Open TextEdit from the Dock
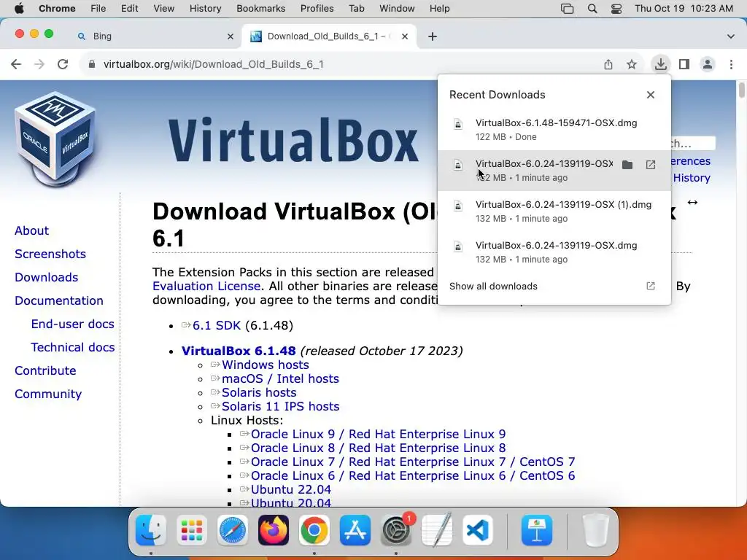This screenshot has height=560, width=747. tap(437, 530)
